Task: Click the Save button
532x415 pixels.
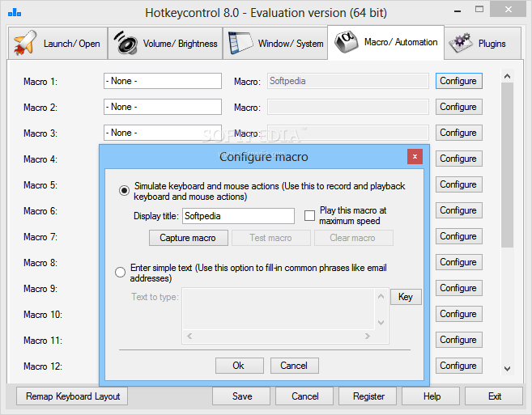Action: point(241,396)
